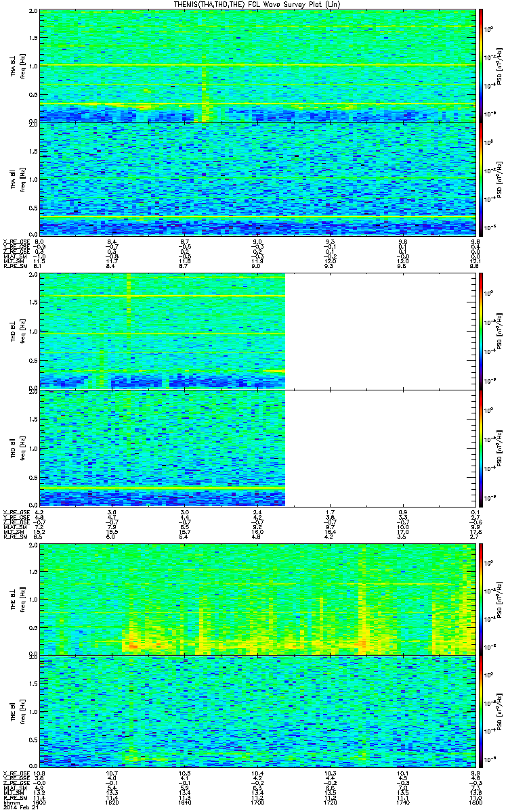Viewport: 508px width, 812px height.
Task: Click the 'PSD [nT²/Hz]' label beside THE B∥ panel
Action: click(x=500, y=713)
